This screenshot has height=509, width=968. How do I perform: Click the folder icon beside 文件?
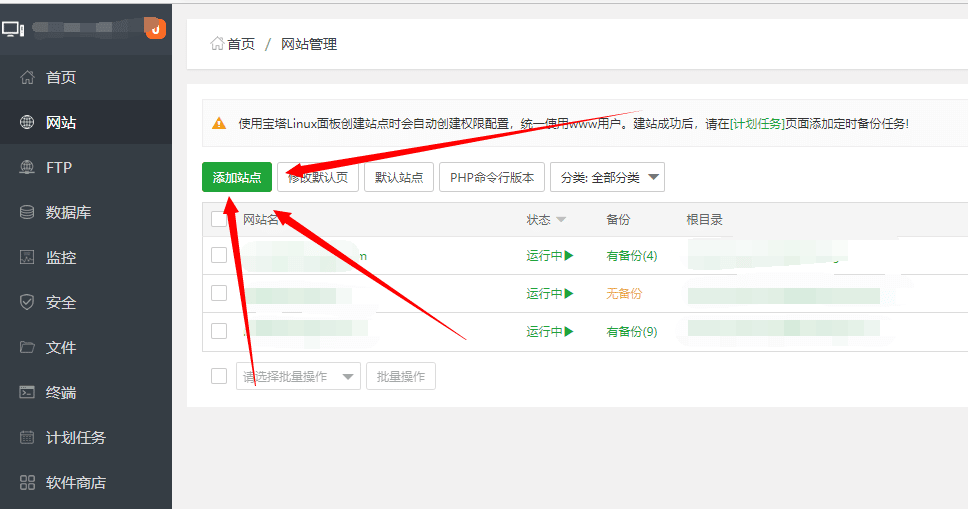(x=27, y=347)
